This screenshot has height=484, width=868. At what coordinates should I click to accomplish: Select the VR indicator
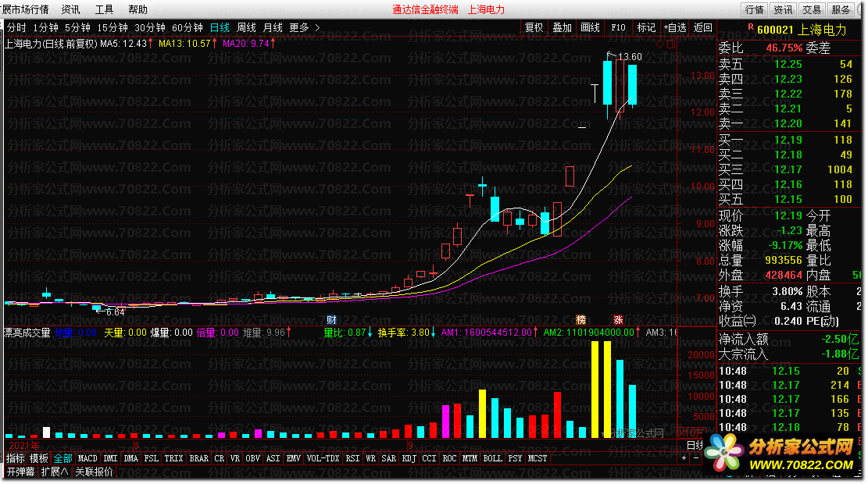click(x=235, y=458)
